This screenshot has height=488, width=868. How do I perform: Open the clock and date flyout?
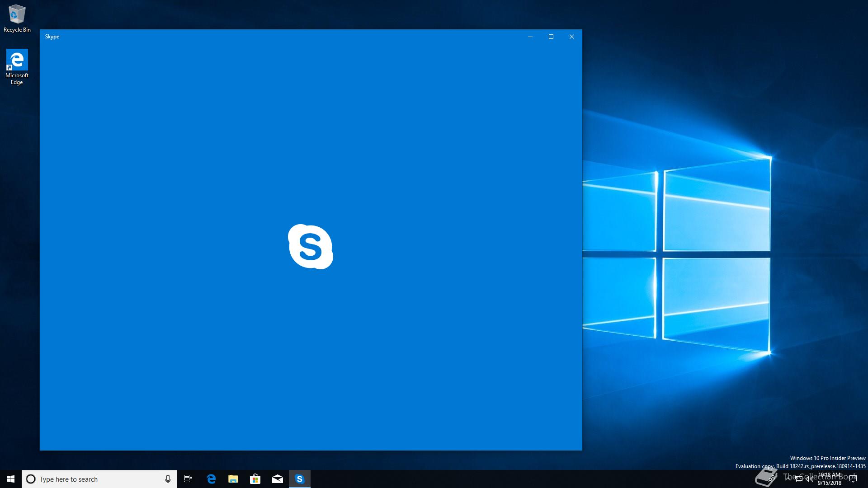(x=830, y=479)
